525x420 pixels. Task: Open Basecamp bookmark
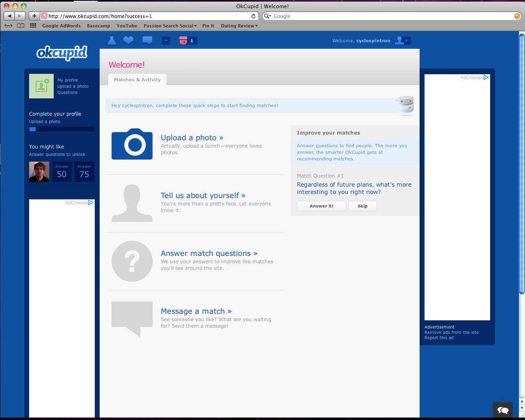pos(98,26)
